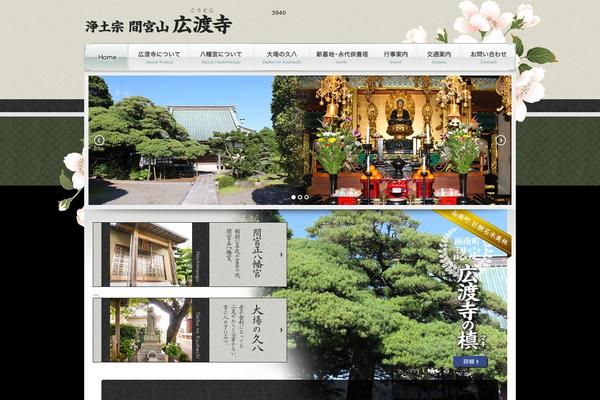Open 広渡寺について menu item
This screenshot has width=600, height=400.
point(159,57)
